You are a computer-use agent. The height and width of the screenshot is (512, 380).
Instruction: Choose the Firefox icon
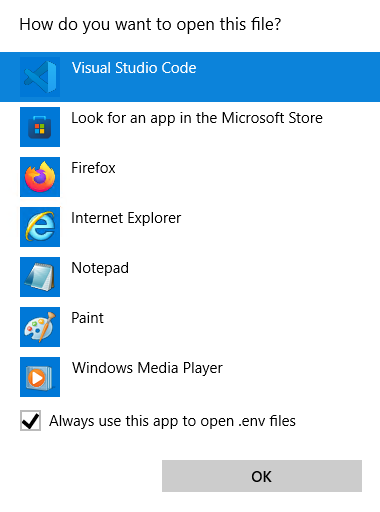[x=40, y=177]
